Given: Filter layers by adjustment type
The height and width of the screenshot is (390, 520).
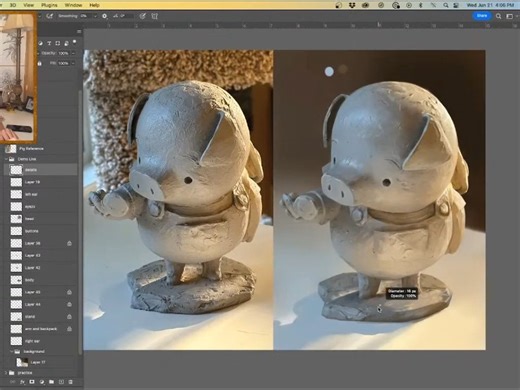Looking at the screenshot, I should pyautogui.click(x=41, y=43).
